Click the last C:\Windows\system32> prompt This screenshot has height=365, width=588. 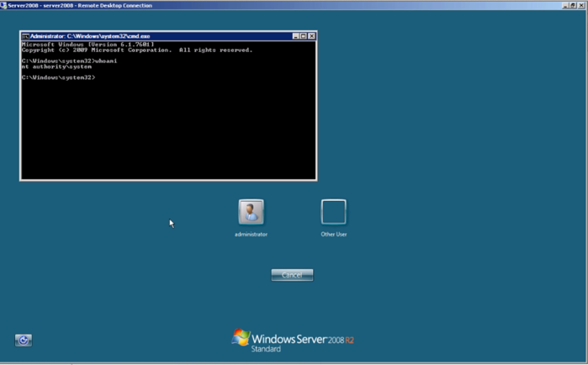pyautogui.click(x=59, y=77)
